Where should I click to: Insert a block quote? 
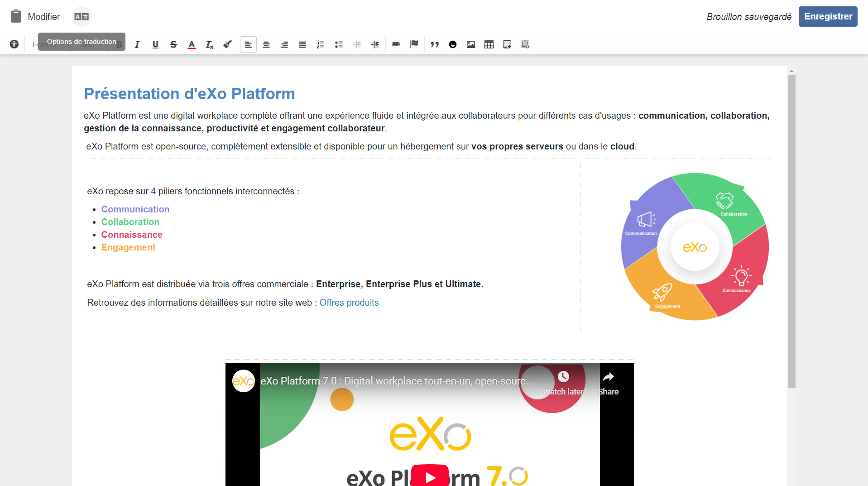click(x=435, y=44)
